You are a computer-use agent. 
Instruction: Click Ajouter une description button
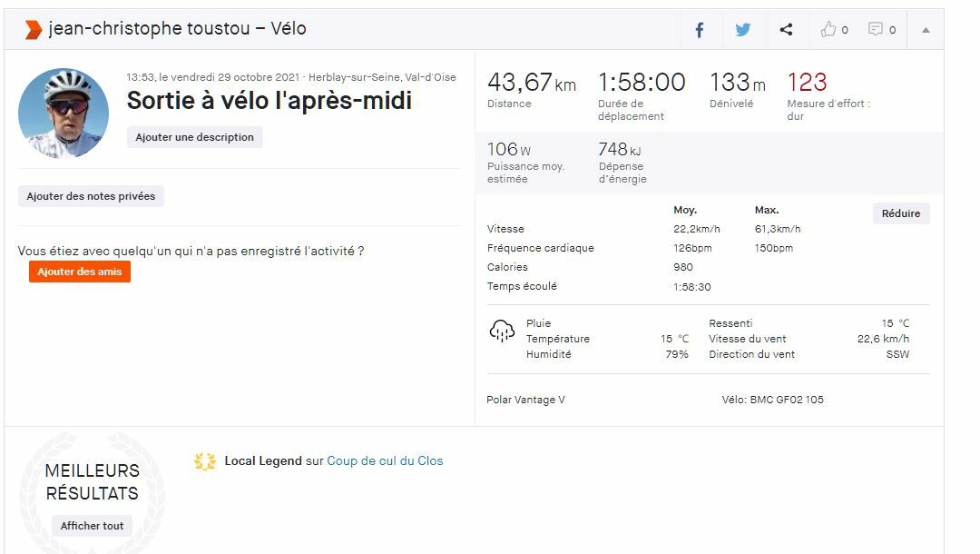point(195,137)
